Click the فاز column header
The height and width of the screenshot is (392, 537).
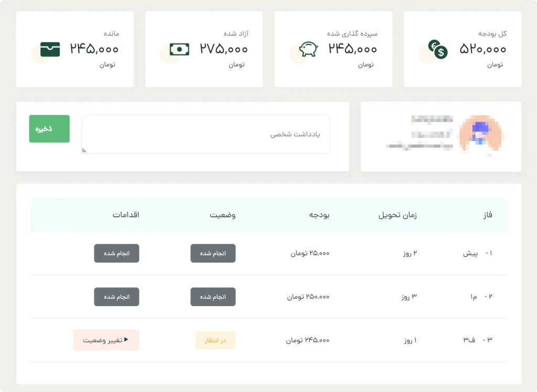point(487,215)
